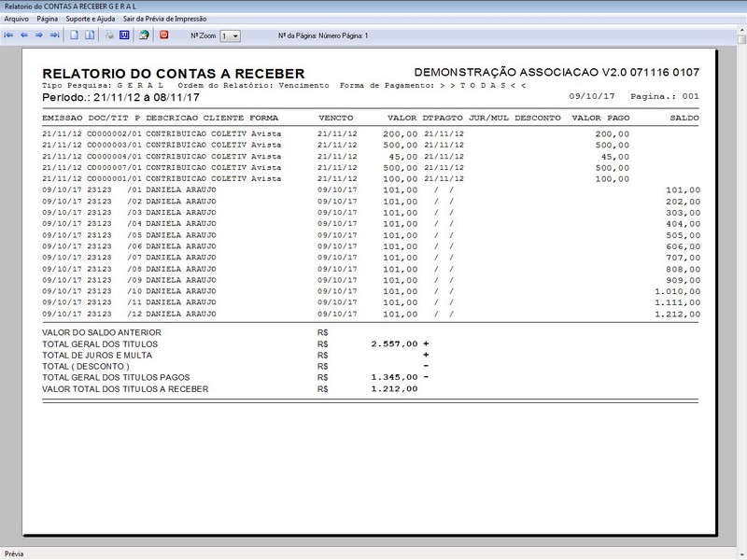This screenshot has height=560, width=747.
Task: Go to the first page arrow
Action: pos(8,35)
